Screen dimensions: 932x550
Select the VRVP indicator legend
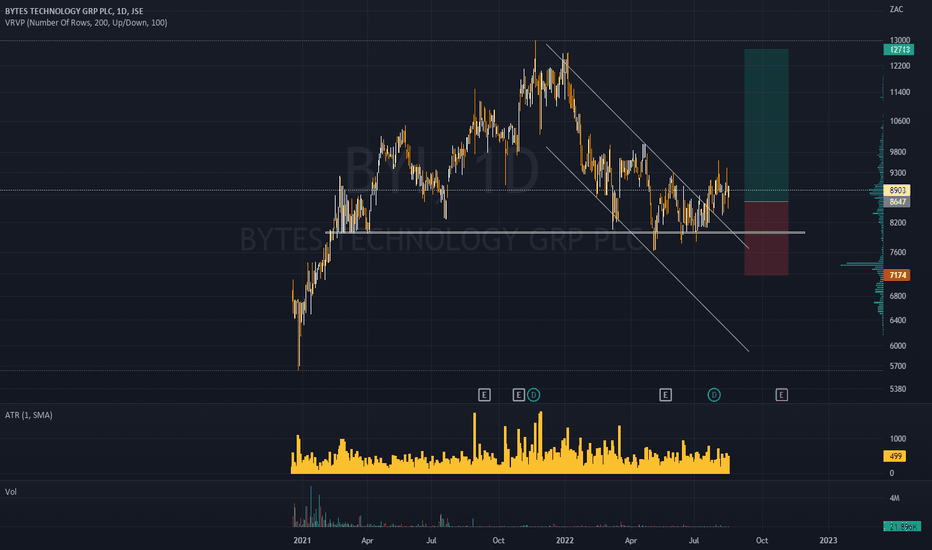pyautogui.click(x=86, y=23)
